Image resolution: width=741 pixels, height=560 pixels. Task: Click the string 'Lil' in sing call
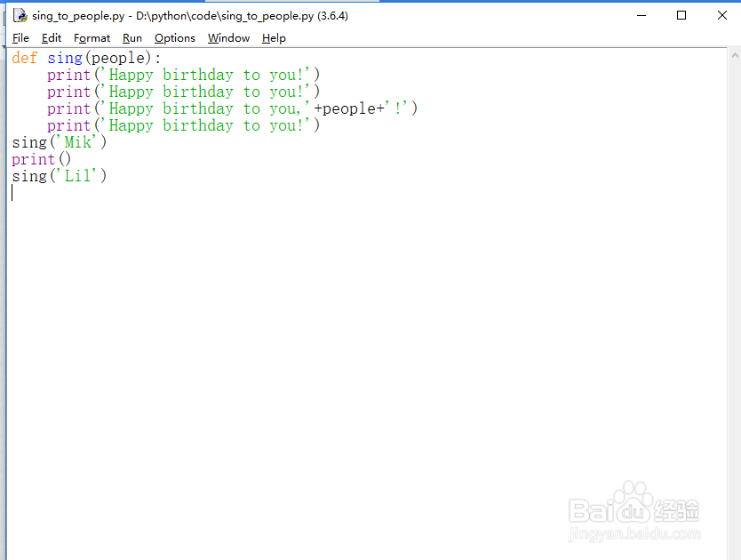click(78, 176)
